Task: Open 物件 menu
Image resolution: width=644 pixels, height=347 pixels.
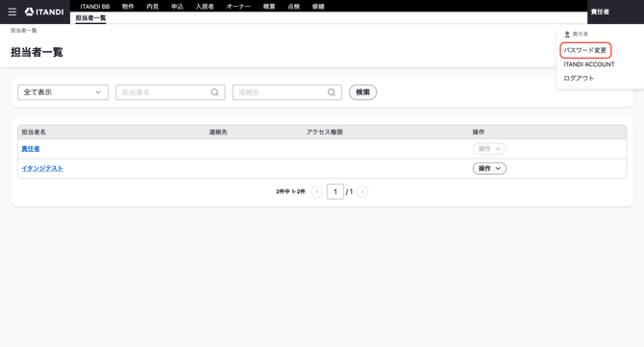Action: coord(128,6)
